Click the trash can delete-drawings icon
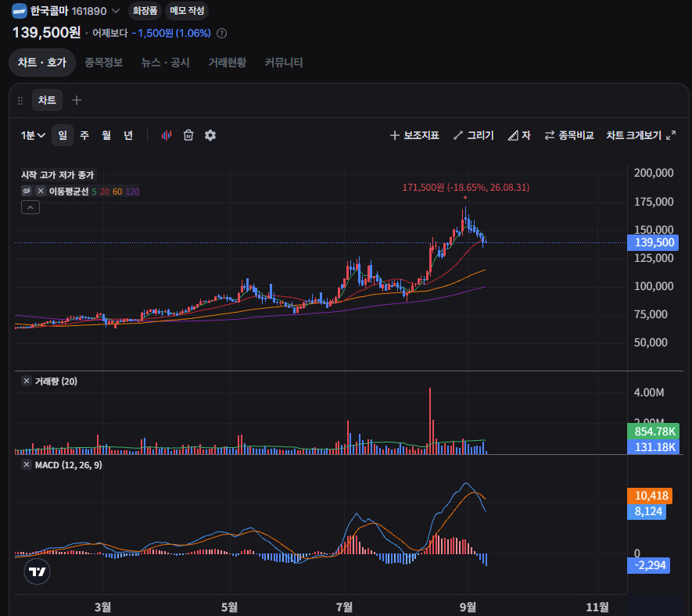 click(188, 135)
